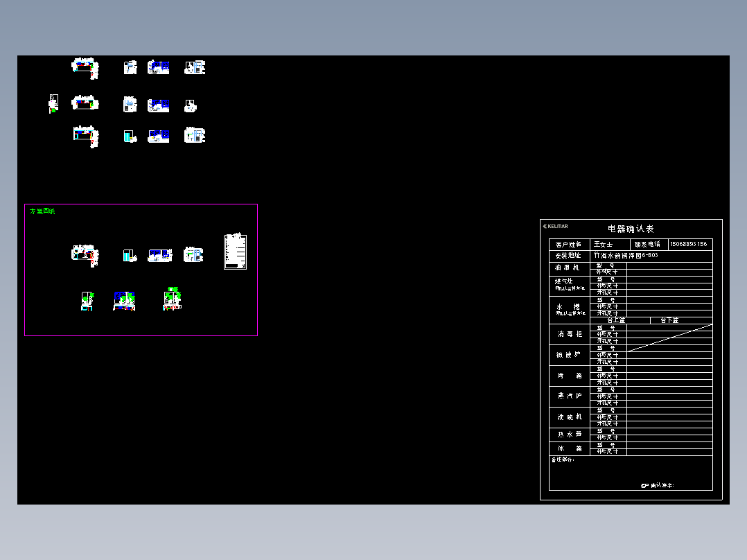Click the 备注部分 notes label
Image resolution: width=747 pixels, height=560 pixels.
(x=563, y=460)
